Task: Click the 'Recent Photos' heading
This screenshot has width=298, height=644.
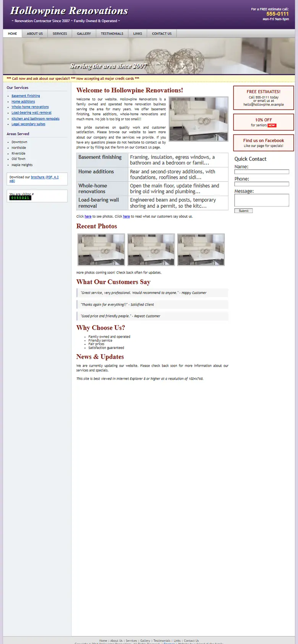Action: coord(97,226)
